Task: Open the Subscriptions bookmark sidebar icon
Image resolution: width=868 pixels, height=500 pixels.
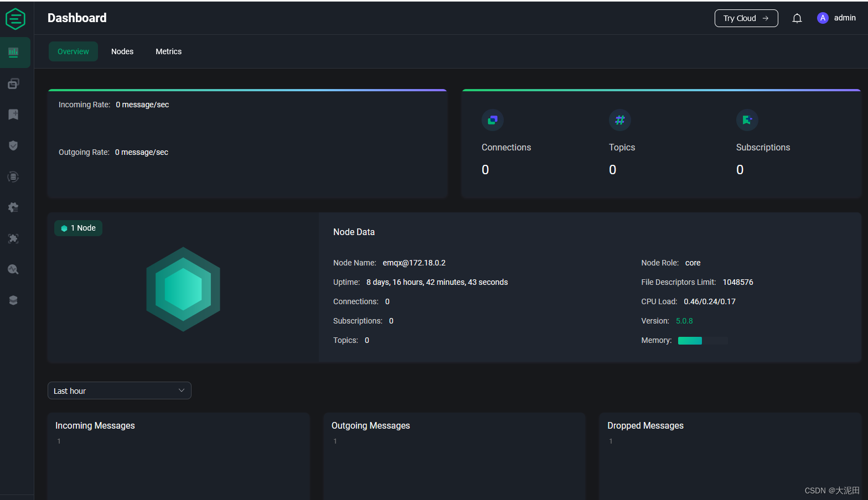Action: pos(13,114)
